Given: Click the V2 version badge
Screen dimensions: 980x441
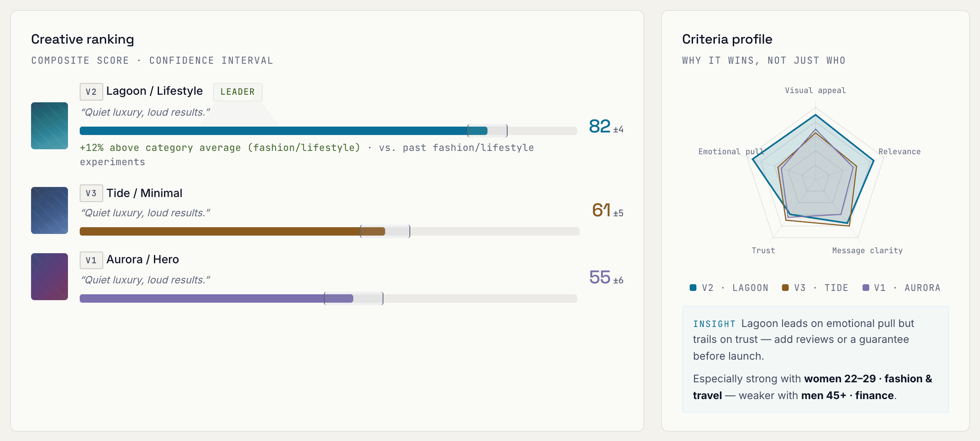Looking at the screenshot, I should coord(91,92).
